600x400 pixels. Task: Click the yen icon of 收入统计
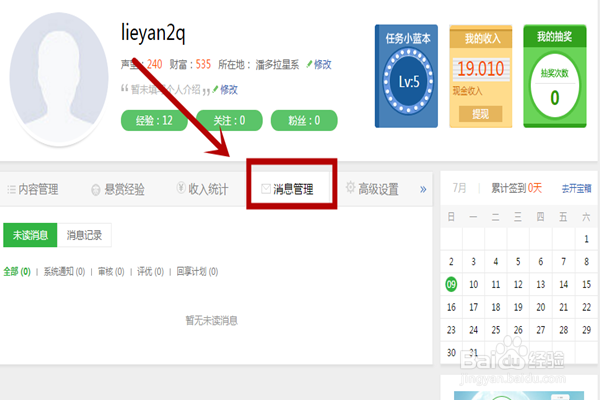point(181,188)
